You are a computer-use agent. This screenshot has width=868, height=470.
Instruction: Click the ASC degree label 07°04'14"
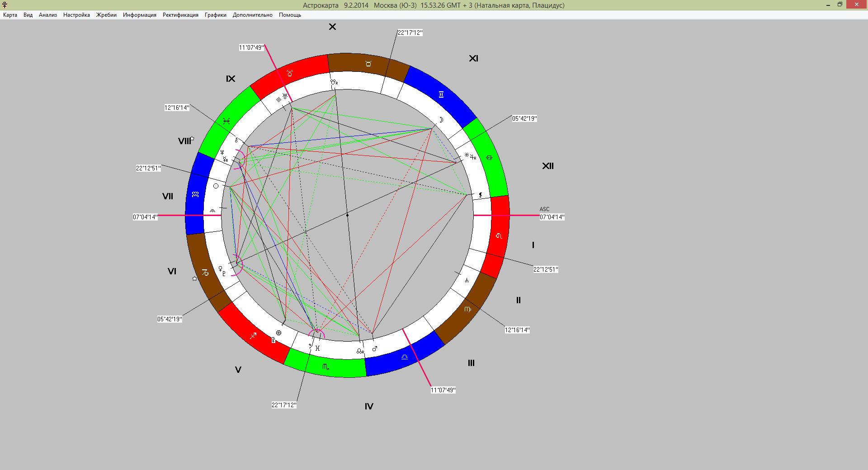(552, 217)
